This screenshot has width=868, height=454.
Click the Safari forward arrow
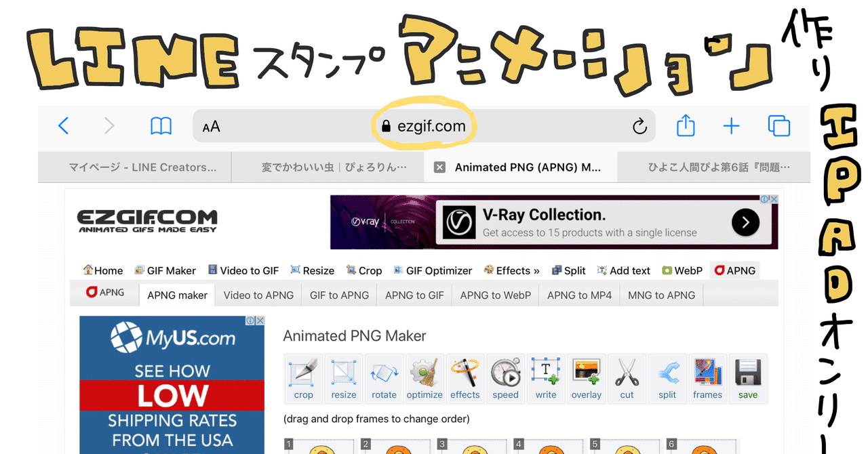[x=109, y=125]
